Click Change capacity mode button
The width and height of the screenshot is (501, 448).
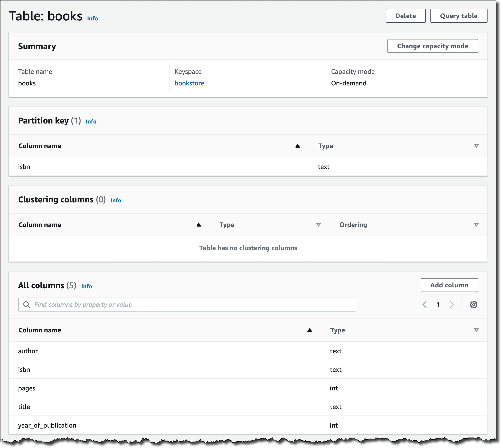click(432, 46)
